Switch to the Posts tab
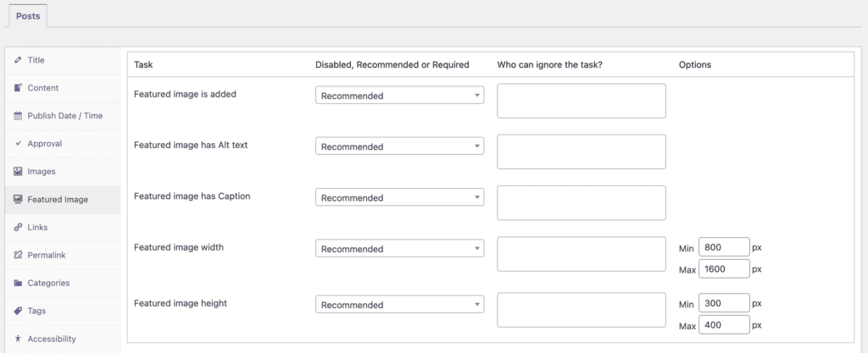868x353 pixels. pos(28,16)
